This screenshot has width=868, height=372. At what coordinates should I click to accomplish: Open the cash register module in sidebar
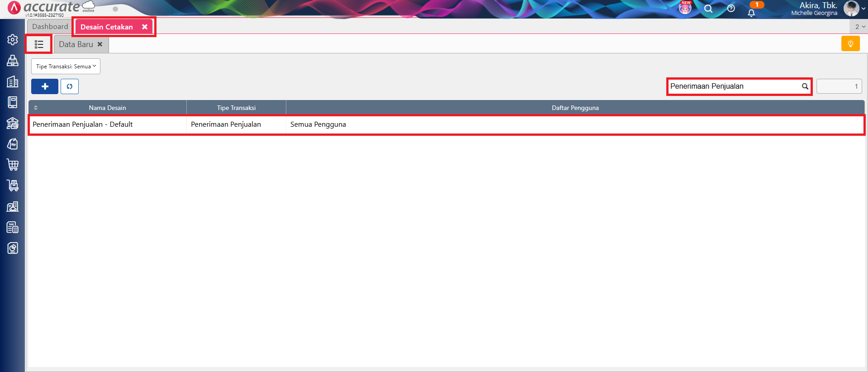[x=13, y=61]
